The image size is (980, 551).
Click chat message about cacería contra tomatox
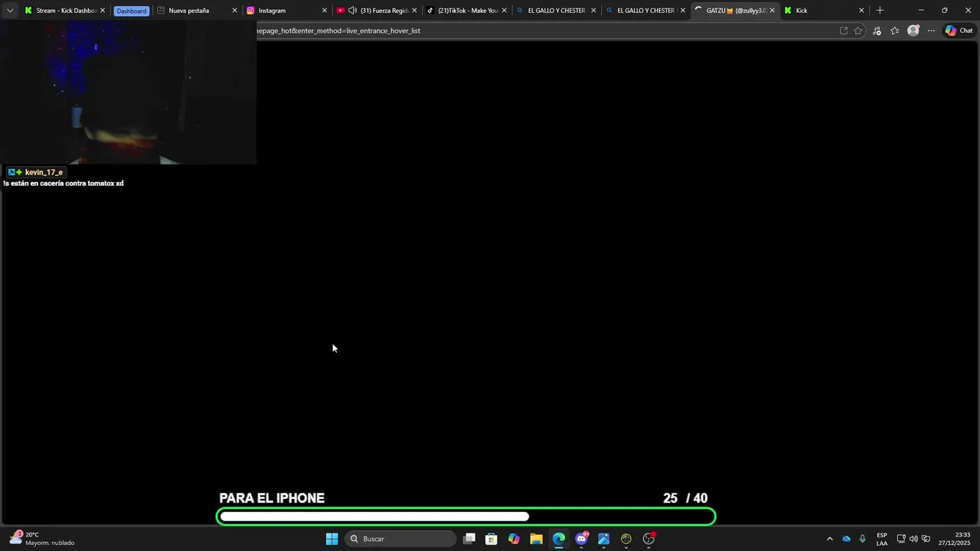[x=64, y=184]
